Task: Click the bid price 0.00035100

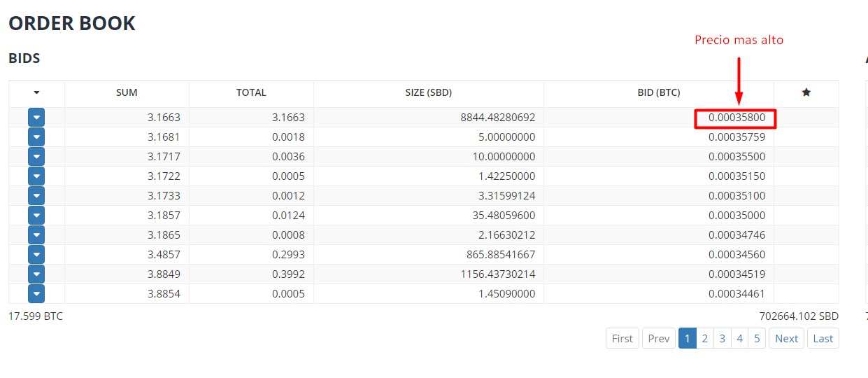Action: pos(737,196)
